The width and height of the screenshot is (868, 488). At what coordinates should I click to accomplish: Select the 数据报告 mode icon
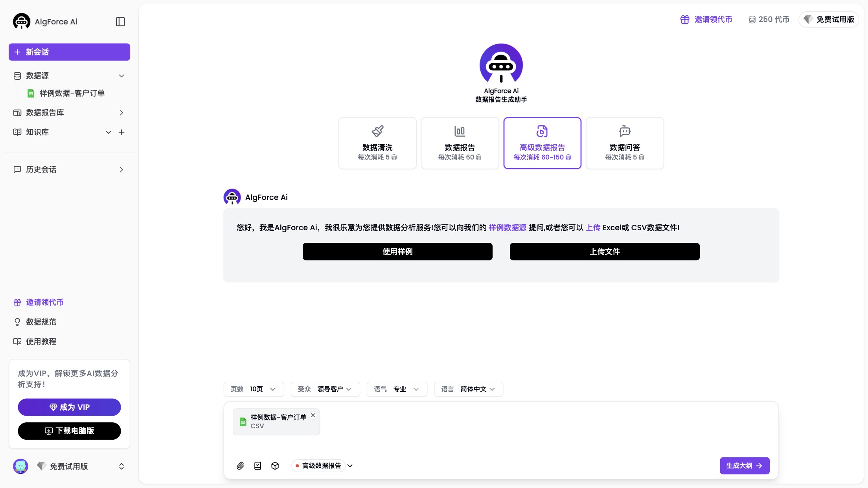click(460, 131)
